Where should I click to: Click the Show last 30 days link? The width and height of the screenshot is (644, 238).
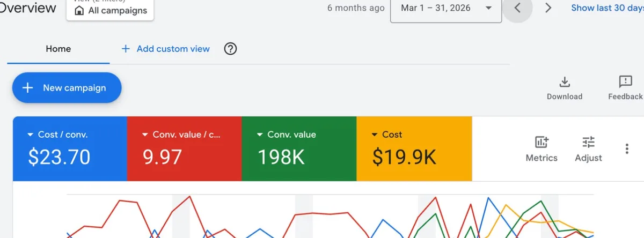click(607, 8)
